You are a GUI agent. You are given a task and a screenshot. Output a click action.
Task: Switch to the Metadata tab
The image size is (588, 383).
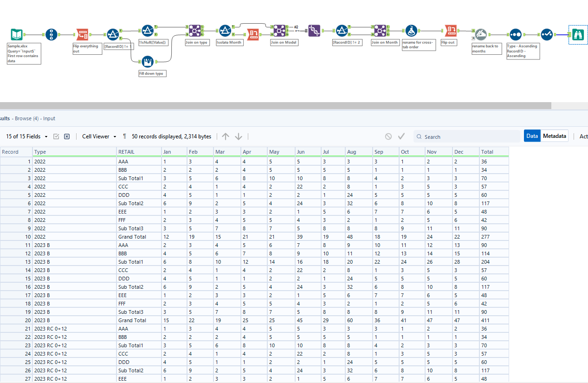pos(555,136)
